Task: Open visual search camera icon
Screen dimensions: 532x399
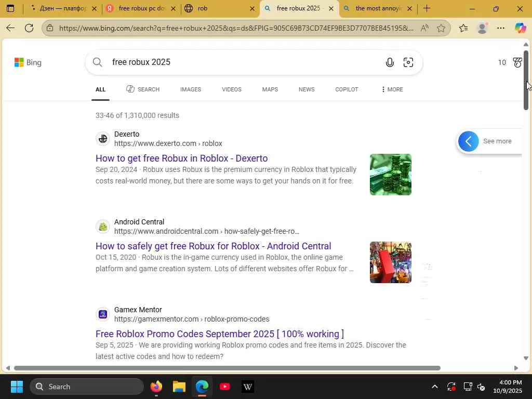Action: point(408,62)
